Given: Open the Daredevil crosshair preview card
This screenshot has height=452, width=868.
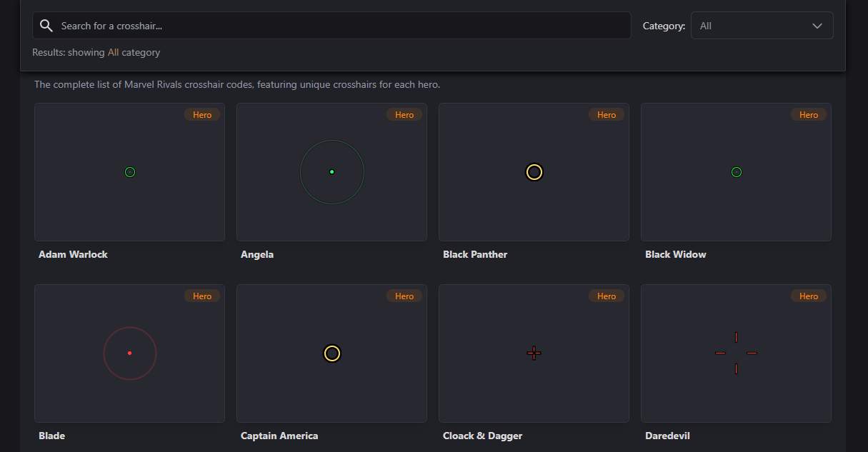Looking at the screenshot, I should coord(736,353).
